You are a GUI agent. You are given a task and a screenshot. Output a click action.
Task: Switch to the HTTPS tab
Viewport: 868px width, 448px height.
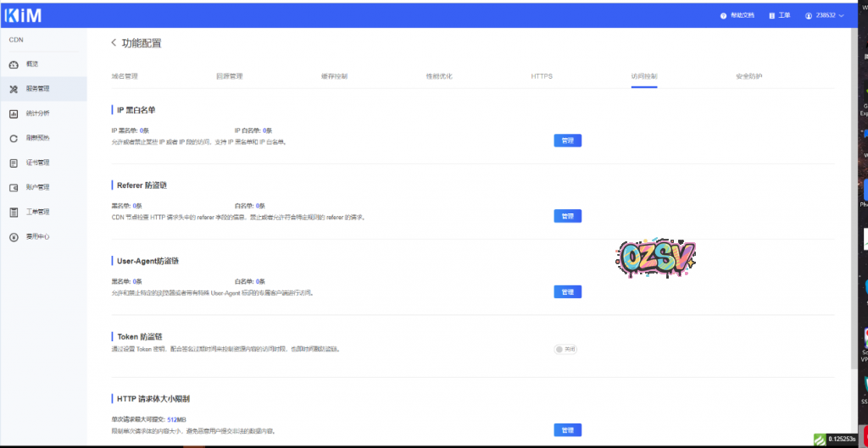click(542, 76)
